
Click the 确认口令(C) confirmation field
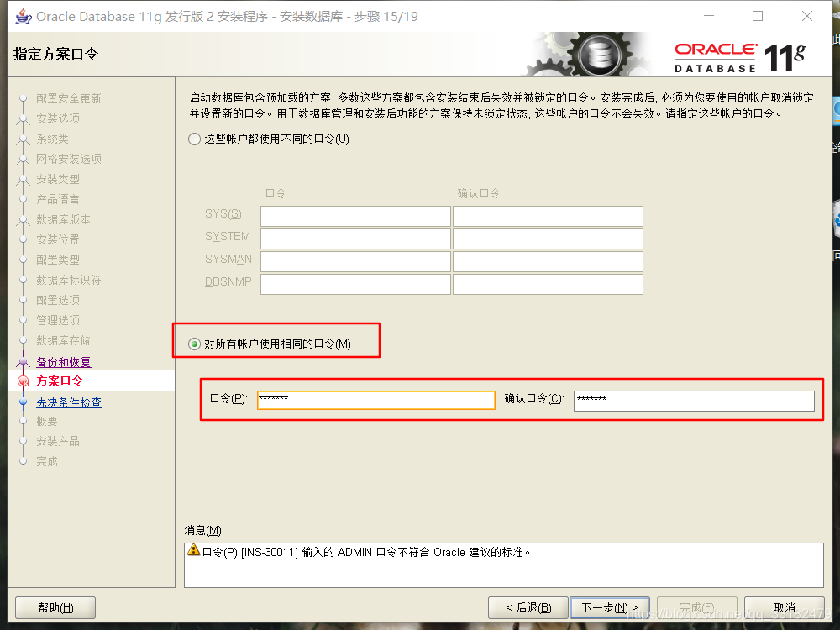[694, 401]
